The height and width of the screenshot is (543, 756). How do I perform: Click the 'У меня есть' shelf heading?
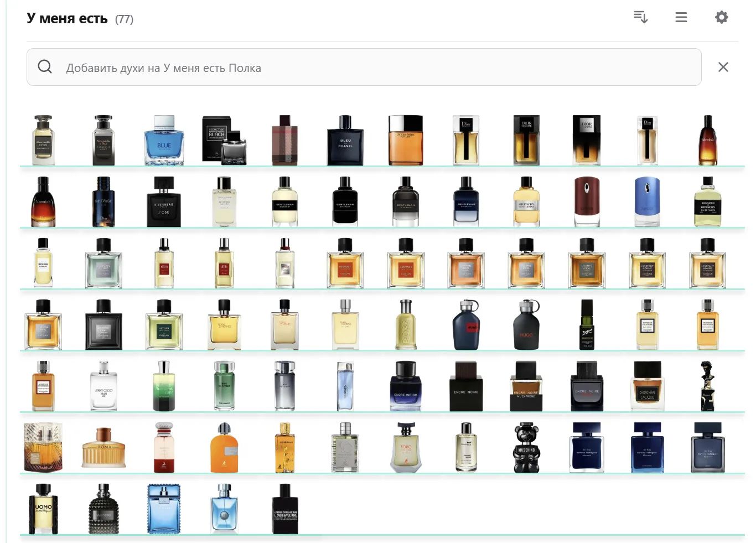tap(67, 18)
